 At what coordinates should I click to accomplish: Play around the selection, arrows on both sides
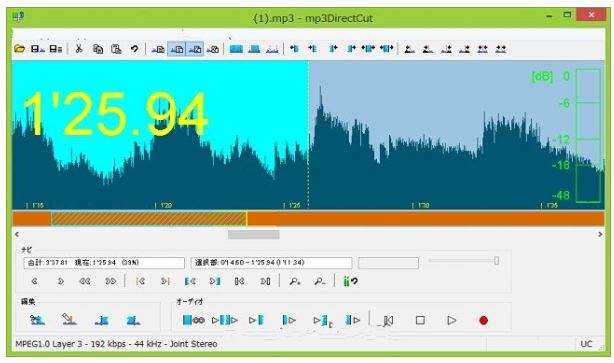coord(225,320)
